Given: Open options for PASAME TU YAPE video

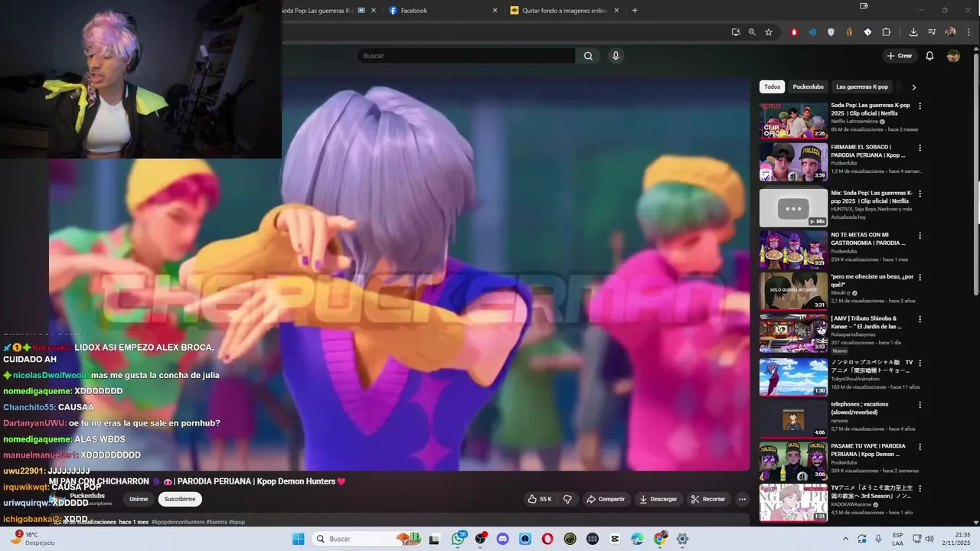Looking at the screenshot, I should [920, 447].
